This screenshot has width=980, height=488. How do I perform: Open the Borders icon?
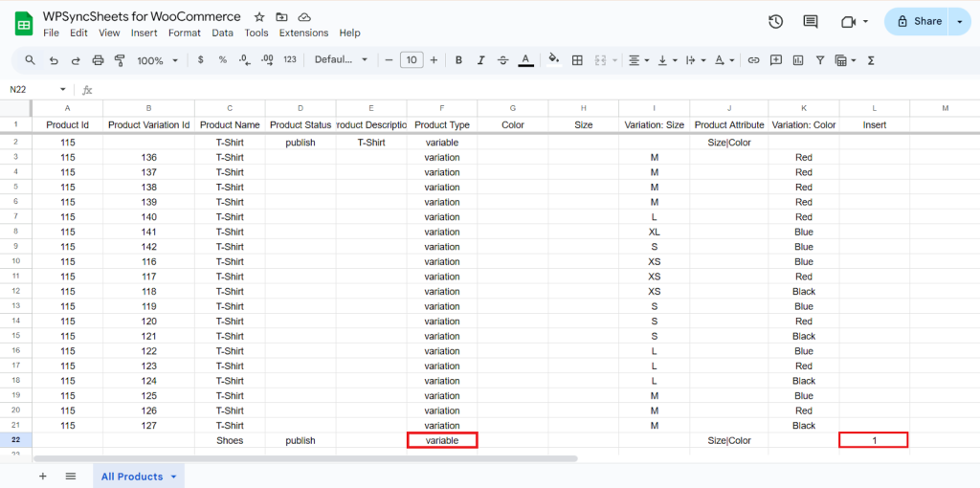577,60
